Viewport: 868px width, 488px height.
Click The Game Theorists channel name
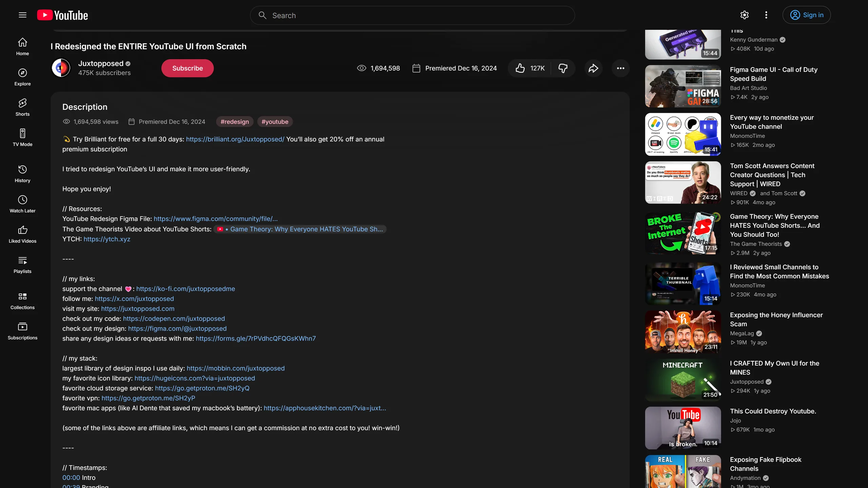[x=756, y=244]
